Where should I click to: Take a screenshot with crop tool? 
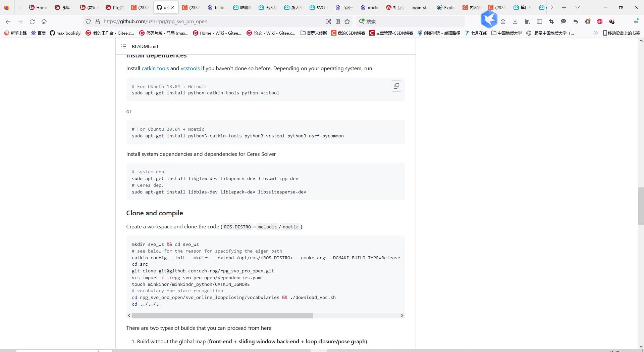551,21
